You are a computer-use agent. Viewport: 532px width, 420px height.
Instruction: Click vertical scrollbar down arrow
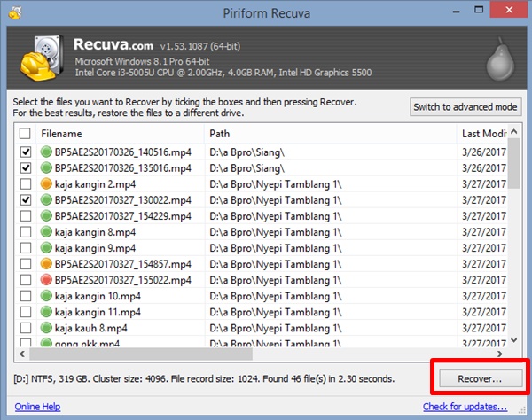[x=514, y=339]
